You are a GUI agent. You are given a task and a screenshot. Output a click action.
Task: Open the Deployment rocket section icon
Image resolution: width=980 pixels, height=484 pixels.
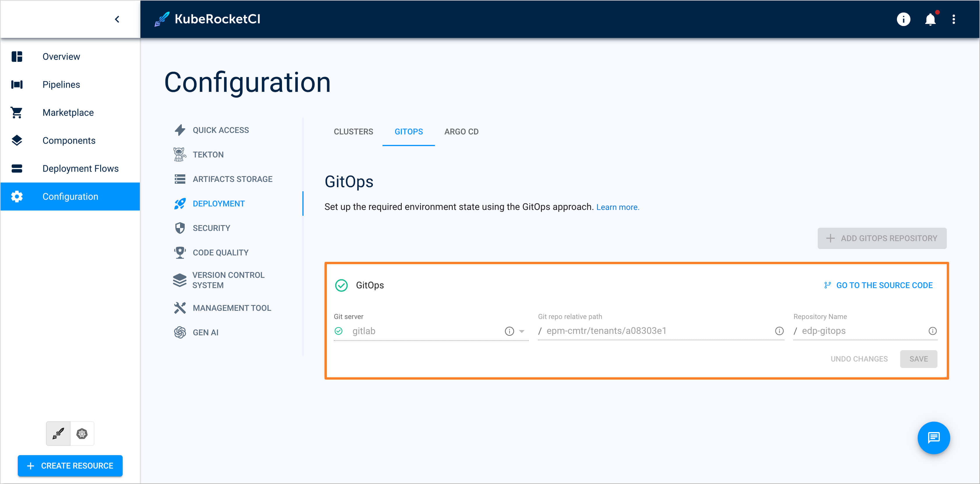point(179,203)
